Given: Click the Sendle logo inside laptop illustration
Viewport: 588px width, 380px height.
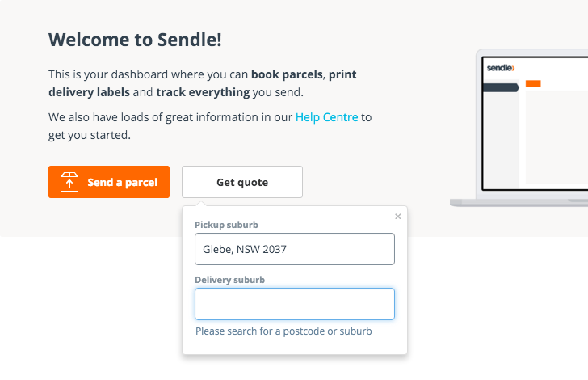Looking at the screenshot, I should [501, 68].
